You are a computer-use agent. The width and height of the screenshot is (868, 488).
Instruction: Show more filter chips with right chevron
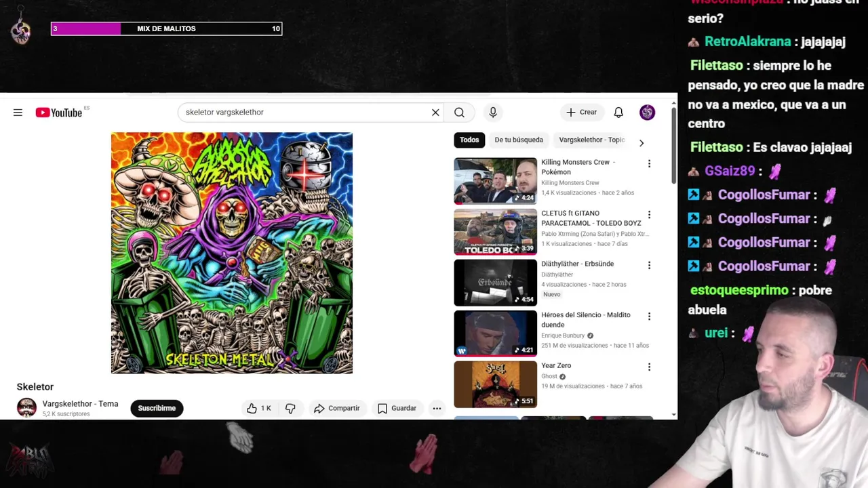(641, 143)
